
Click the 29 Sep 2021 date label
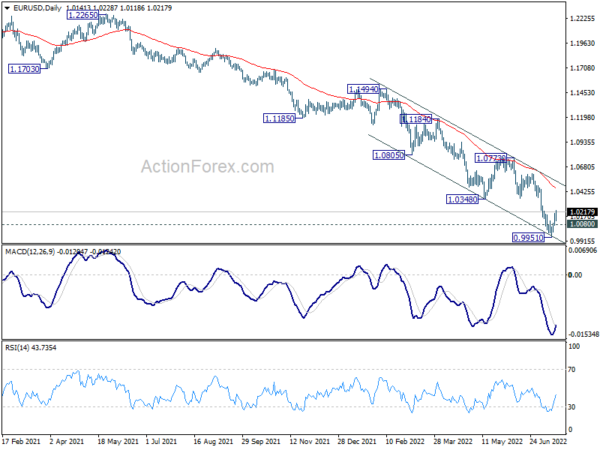tap(261, 442)
